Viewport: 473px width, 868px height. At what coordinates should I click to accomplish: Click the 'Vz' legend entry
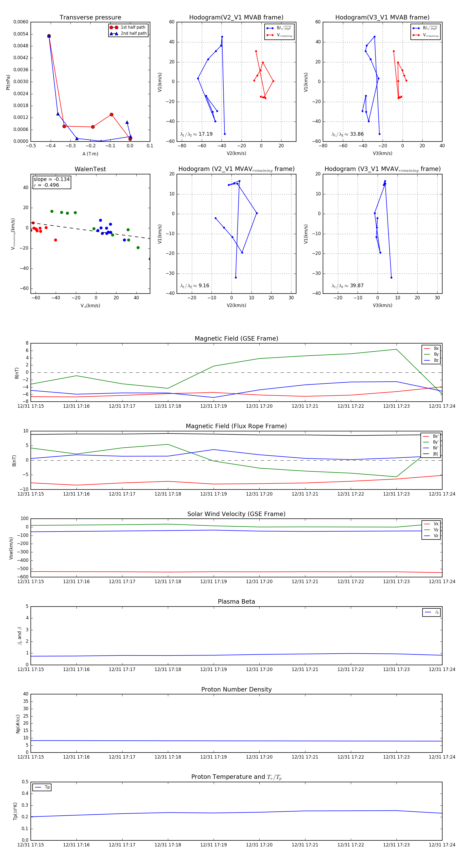coord(431,536)
